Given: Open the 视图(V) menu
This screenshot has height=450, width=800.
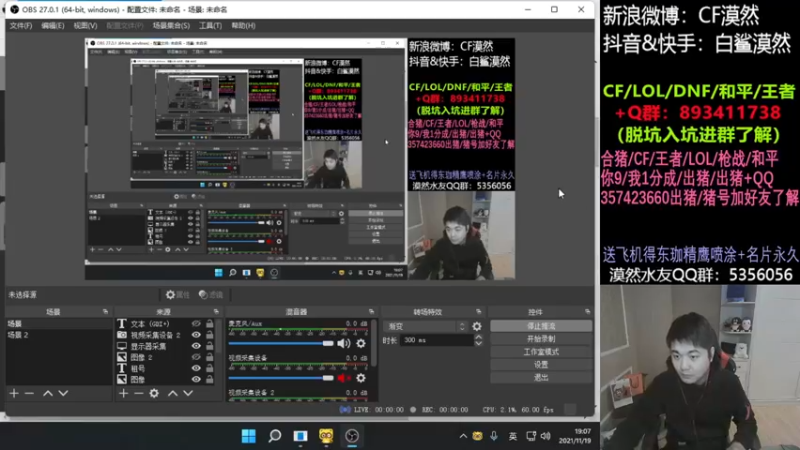Looking at the screenshot, I should [85, 26].
